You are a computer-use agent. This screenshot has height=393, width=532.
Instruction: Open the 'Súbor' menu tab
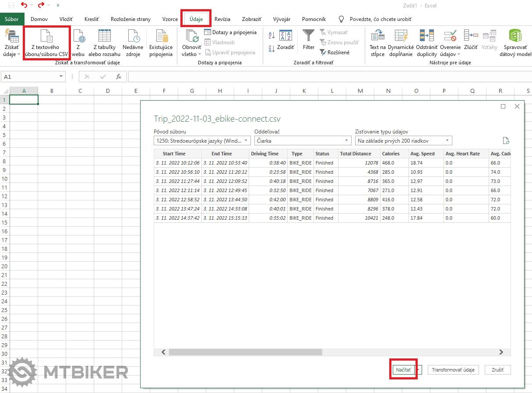[12, 19]
